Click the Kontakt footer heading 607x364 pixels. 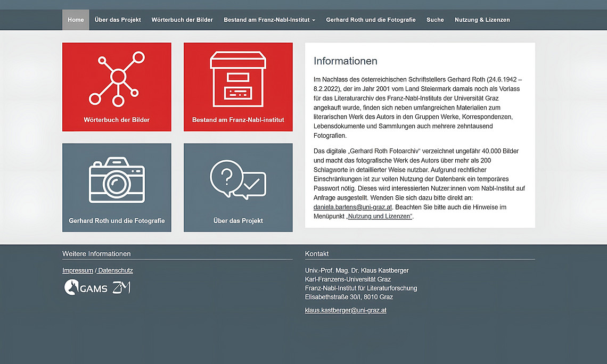tap(317, 254)
